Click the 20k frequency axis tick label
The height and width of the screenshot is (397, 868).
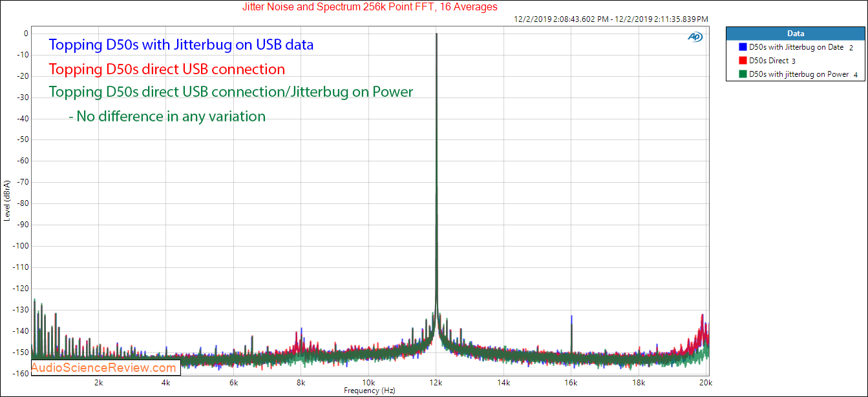[706, 382]
